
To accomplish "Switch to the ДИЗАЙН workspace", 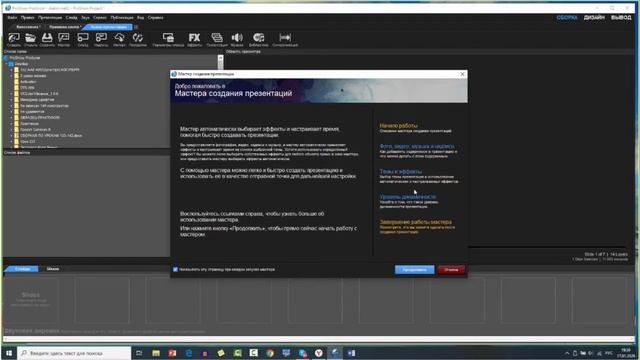I will point(594,18).
